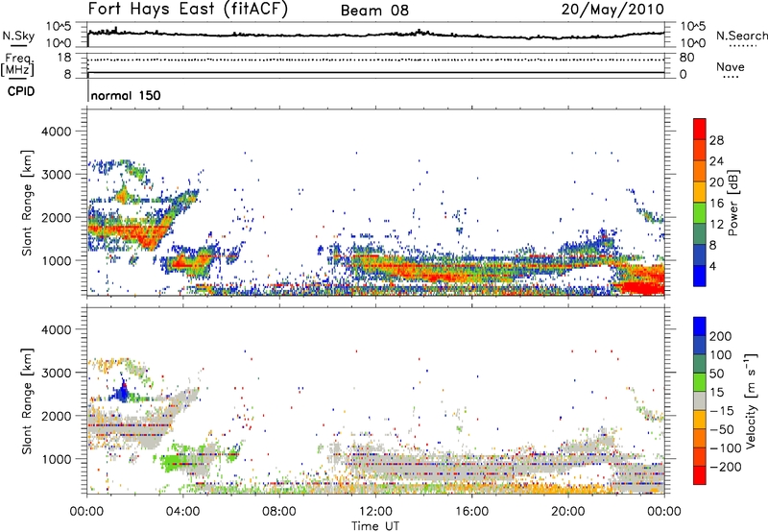768x532 pixels.
Task: Click the 'Time UT' axis label
Action: point(375,526)
